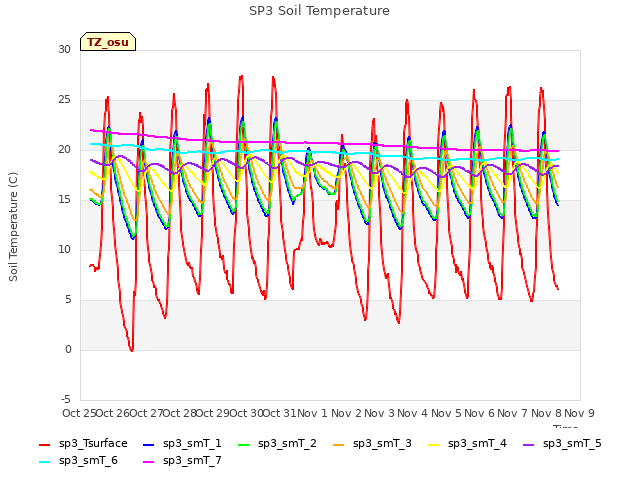Click the yellow sp3_smT_4 legend swatch
Viewport: 640px width, 480px height.
pos(433,444)
